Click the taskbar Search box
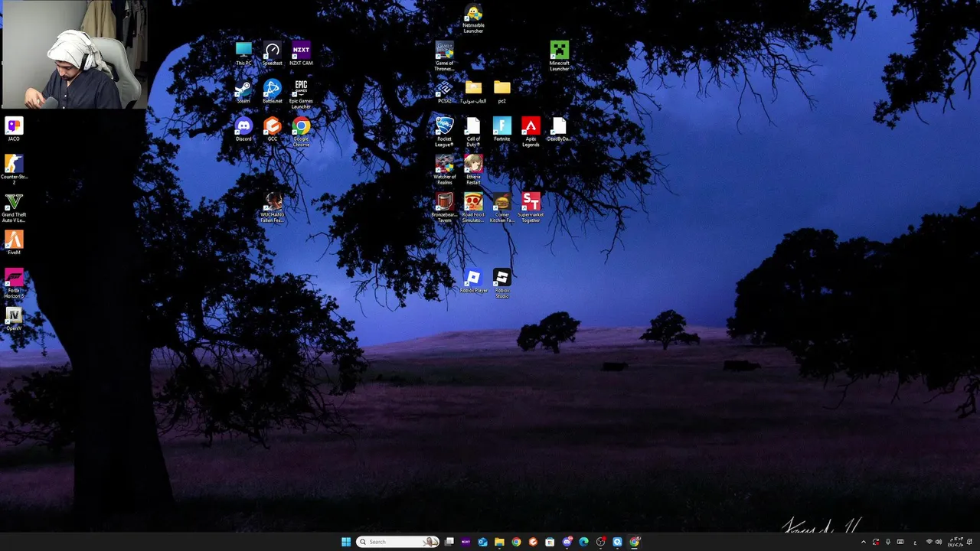Viewport: 980px width, 551px height. coord(397,542)
